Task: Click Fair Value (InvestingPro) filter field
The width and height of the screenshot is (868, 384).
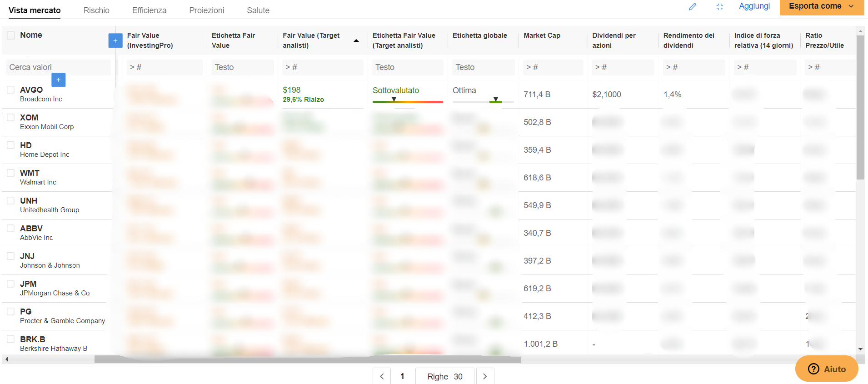Action: tap(165, 67)
